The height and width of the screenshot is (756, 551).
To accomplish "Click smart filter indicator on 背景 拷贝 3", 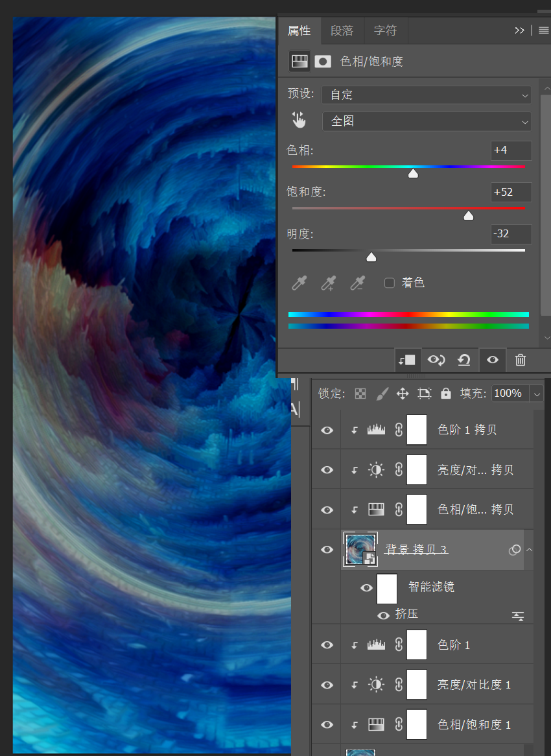I will [514, 550].
